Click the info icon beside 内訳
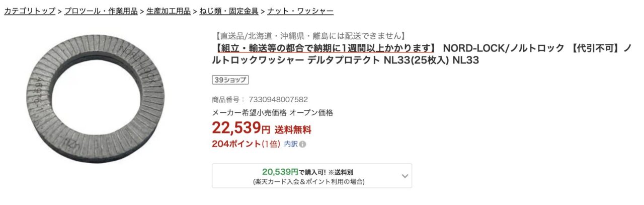Viewport: 644px width, 205px height. click(303, 144)
